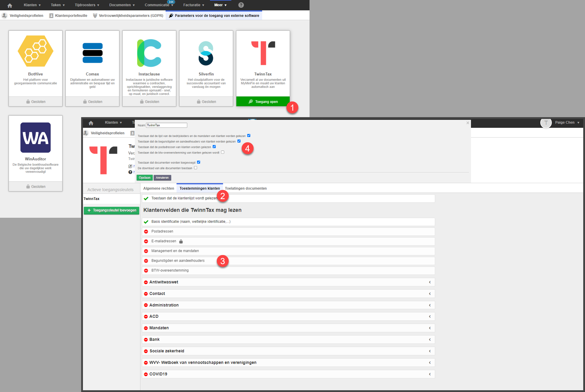Click the red icon for Begunstigden en aandeelhouders
Screen dimensions: 585x392
pos(146,261)
